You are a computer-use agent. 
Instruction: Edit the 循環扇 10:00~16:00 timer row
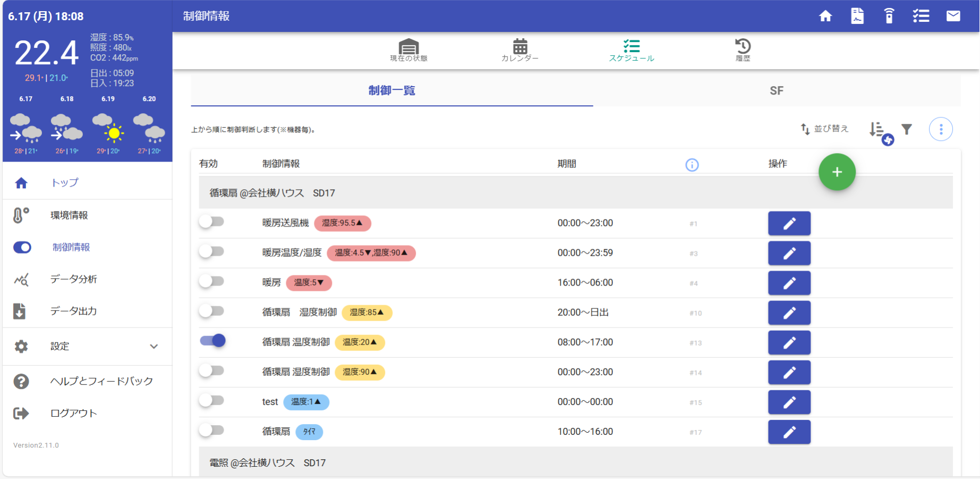point(789,432)
